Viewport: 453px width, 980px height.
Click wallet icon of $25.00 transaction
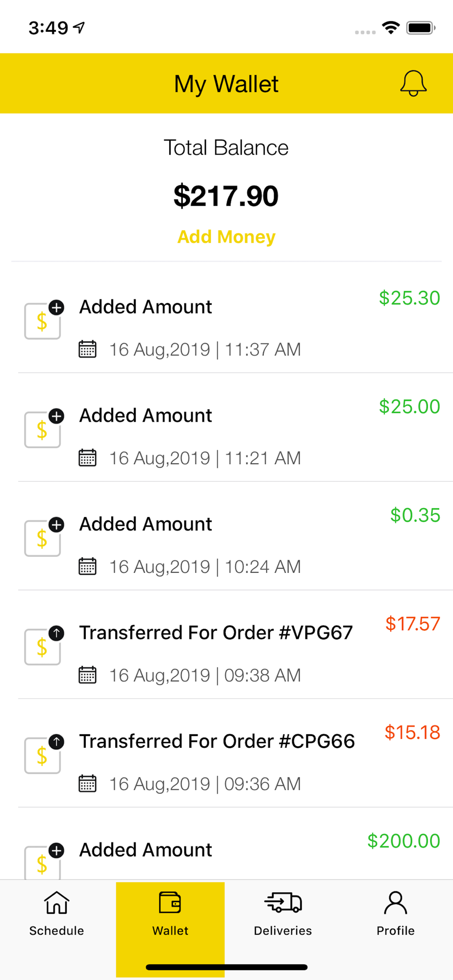click(x=44, y=428)
